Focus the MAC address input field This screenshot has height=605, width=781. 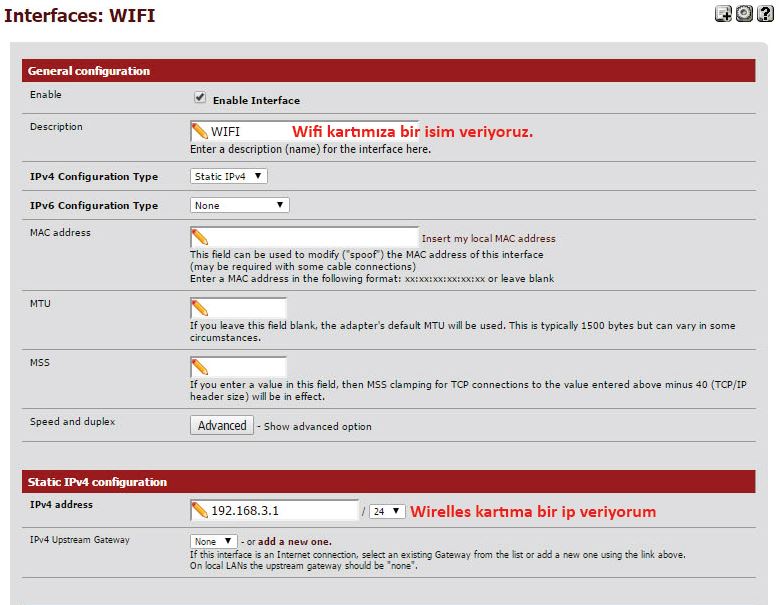(312, 237)
